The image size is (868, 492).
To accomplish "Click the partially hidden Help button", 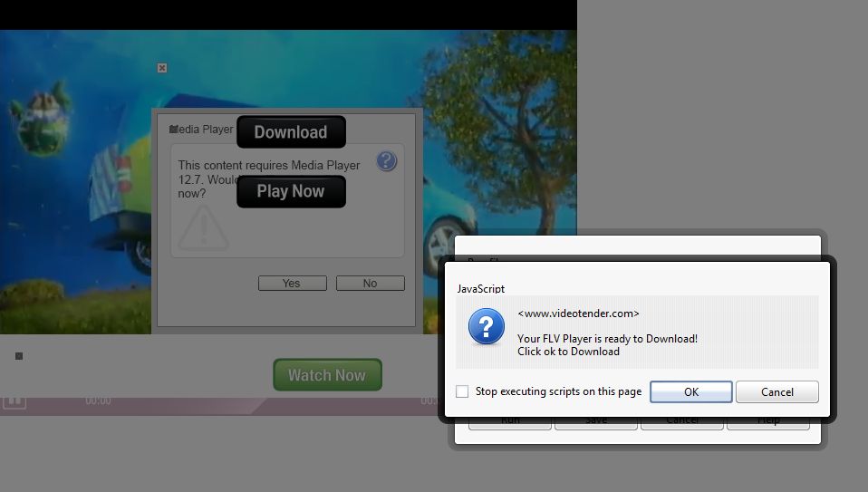I will coord(767,423).
